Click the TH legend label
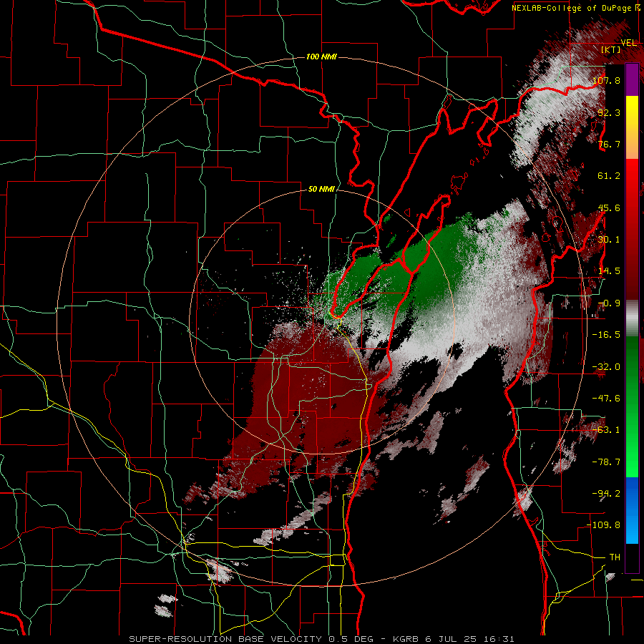644x644 pixels. [615, 557]
